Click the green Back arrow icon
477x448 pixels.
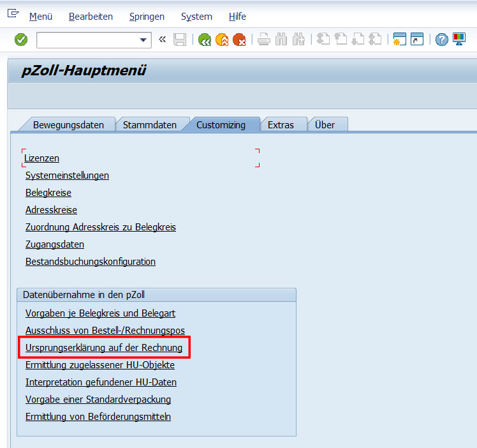click(x=205, y=40)
